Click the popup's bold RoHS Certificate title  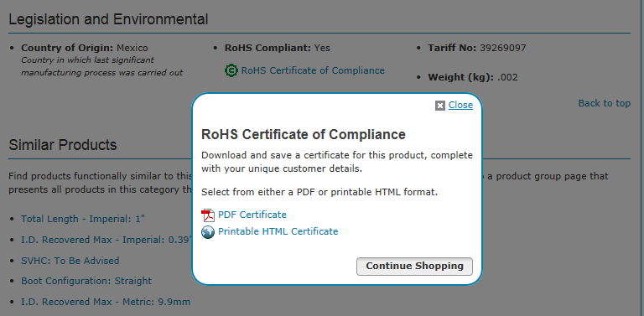point(304,135)
